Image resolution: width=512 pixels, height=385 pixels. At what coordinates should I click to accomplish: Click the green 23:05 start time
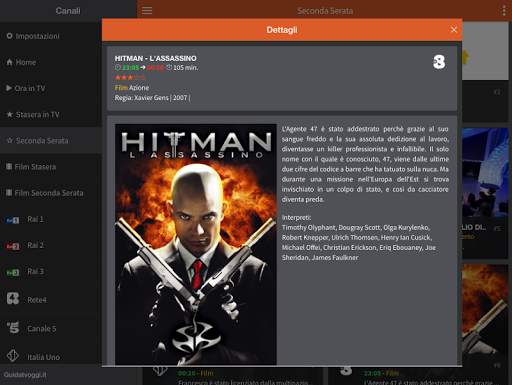130,67
